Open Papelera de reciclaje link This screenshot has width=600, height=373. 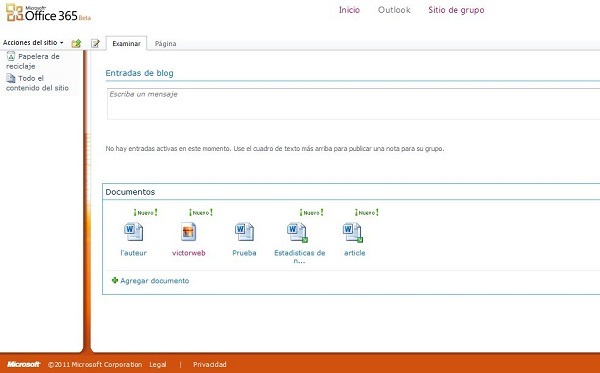point(33,61)
